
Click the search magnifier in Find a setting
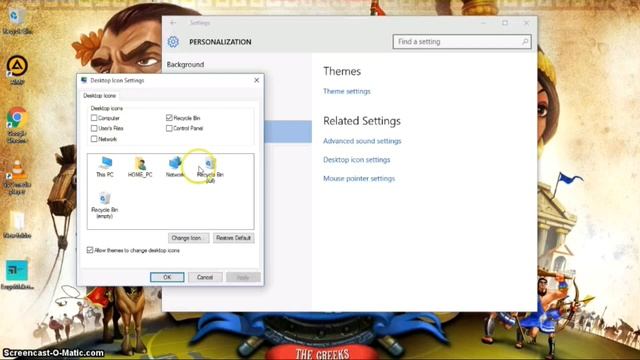(x=525, y=42)
